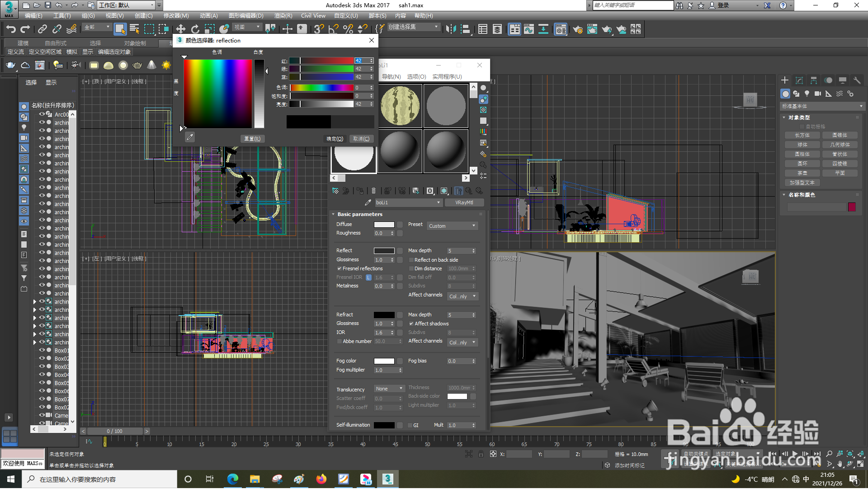Open the Preset Custom dropdown
The image size is (868, 489).
coord(452,226)
